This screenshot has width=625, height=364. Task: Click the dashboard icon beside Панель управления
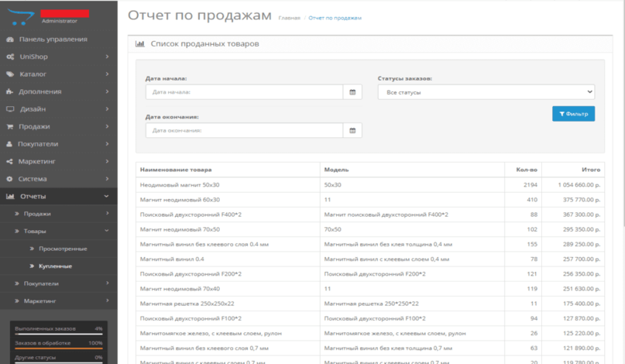10,39
